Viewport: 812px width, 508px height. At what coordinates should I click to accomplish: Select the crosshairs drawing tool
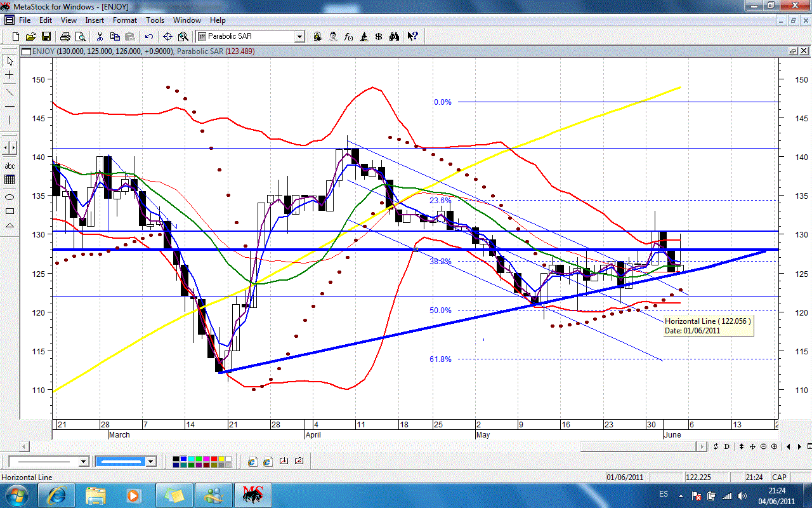click(x=10, y=75)
